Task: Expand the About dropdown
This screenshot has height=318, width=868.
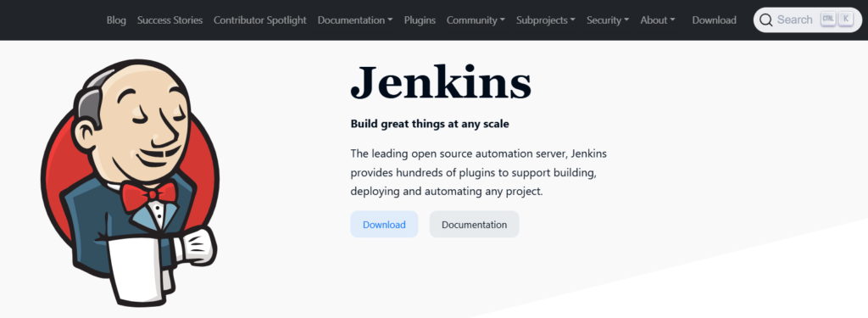Action: click(x=658, y=20)
